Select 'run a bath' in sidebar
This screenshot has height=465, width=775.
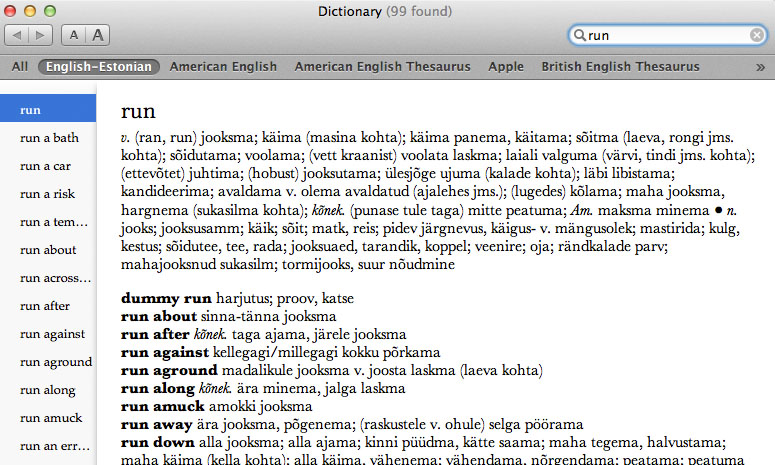49,138
